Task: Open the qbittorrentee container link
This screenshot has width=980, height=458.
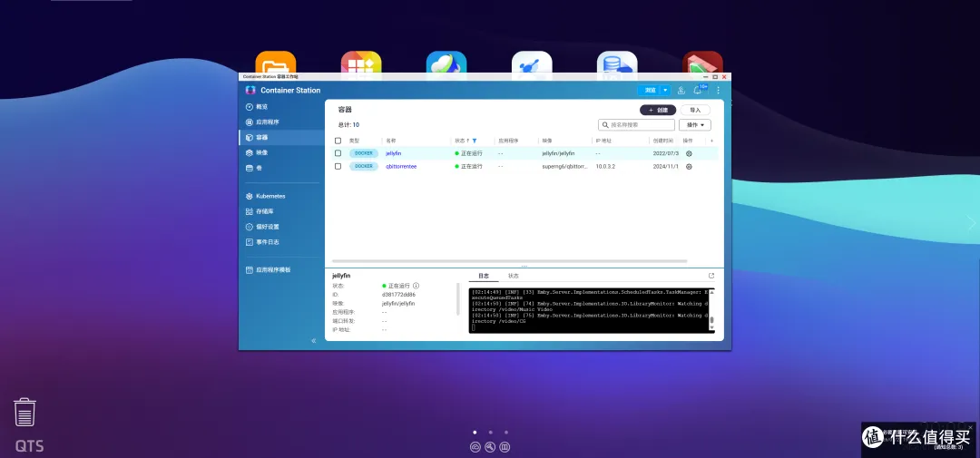Action: [401, 167]
